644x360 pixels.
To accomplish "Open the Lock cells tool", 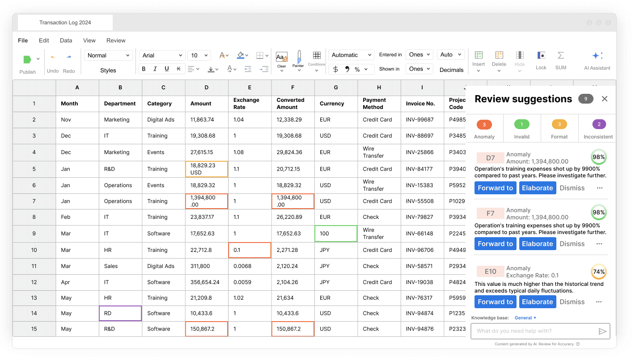I will point(541,56).
